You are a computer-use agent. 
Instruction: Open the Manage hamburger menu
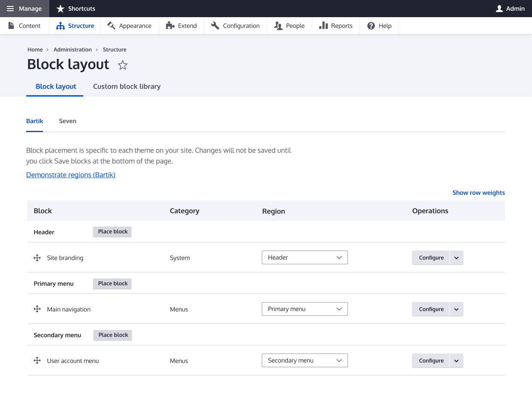tap(24, 9)
